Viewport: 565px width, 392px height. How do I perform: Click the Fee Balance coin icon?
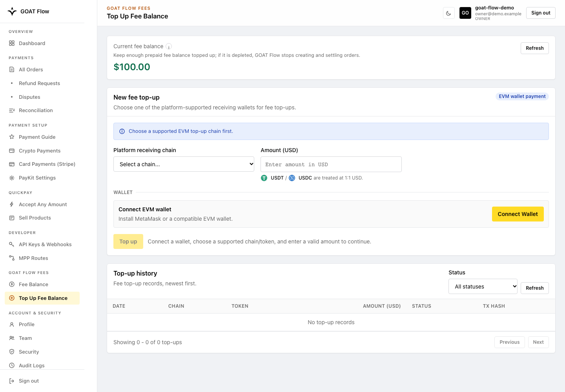click(12, 284)
